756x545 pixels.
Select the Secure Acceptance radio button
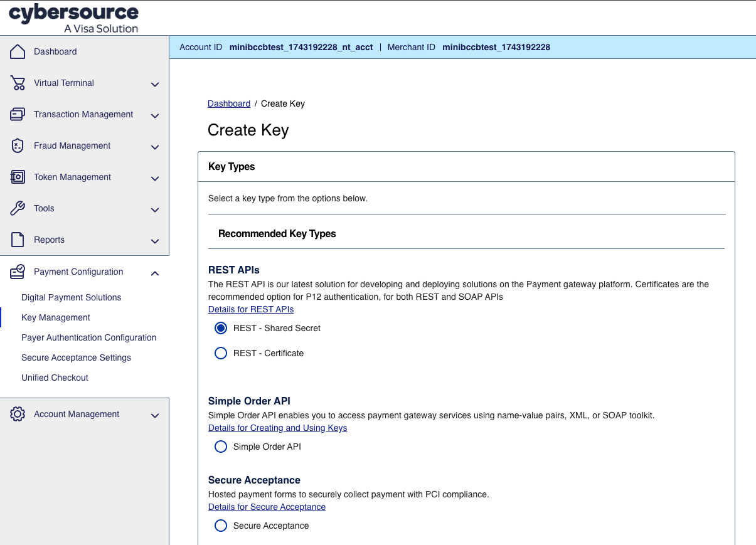click(x=221, y=526)
